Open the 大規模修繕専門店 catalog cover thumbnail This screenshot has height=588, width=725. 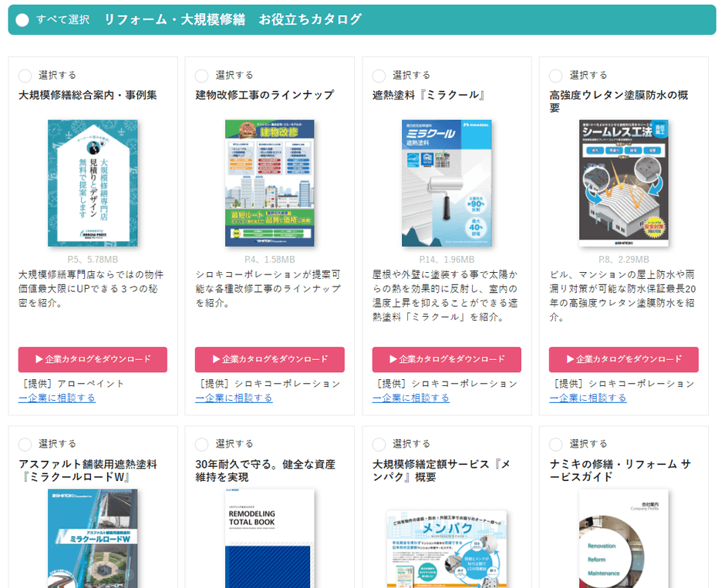click(x=93, y=183)
